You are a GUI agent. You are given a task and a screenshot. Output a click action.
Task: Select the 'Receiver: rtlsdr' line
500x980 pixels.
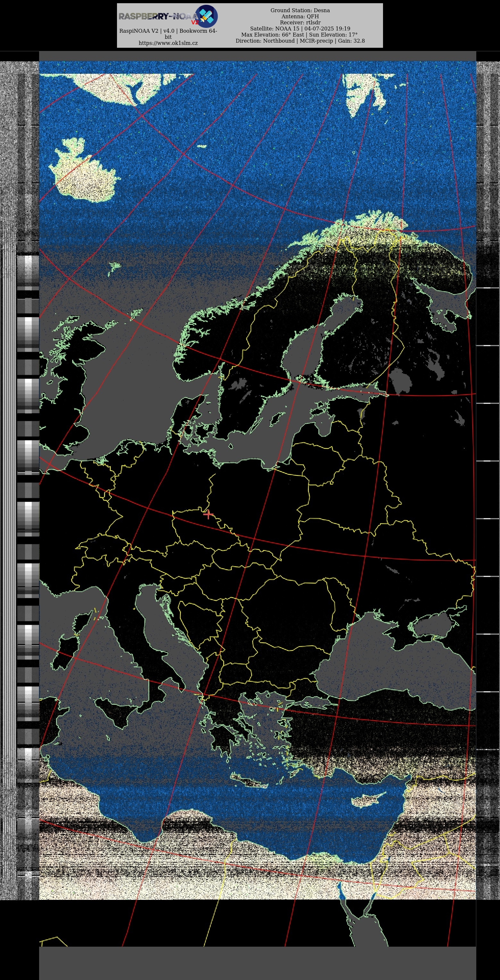[x=300, y=22]
